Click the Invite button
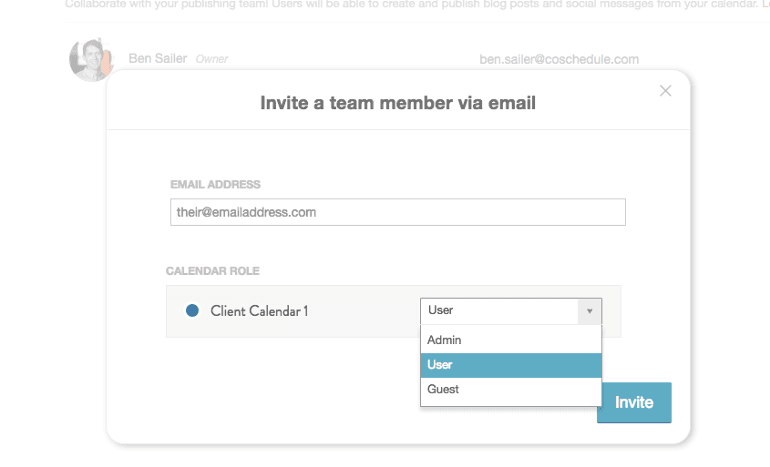This screenshot has width=770, height=467. point(634,402)
